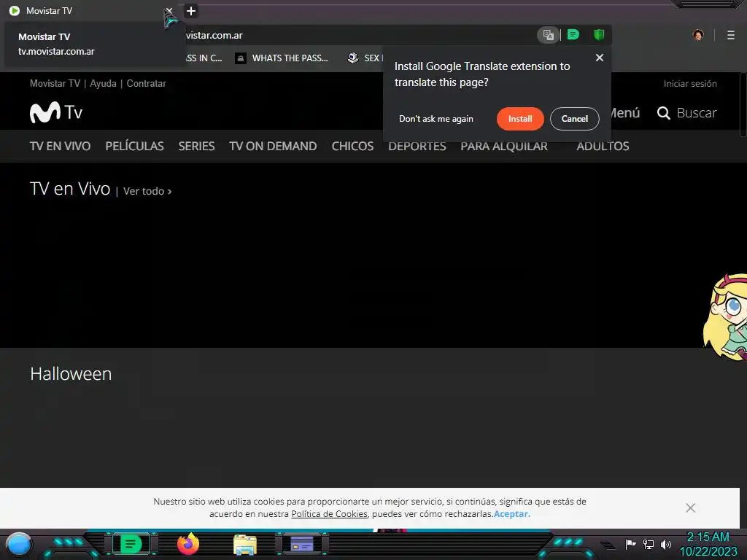Go to CHICOS section
Image resolution: width=747 pixels, height=560 pixels.
(x=352, y=146)
